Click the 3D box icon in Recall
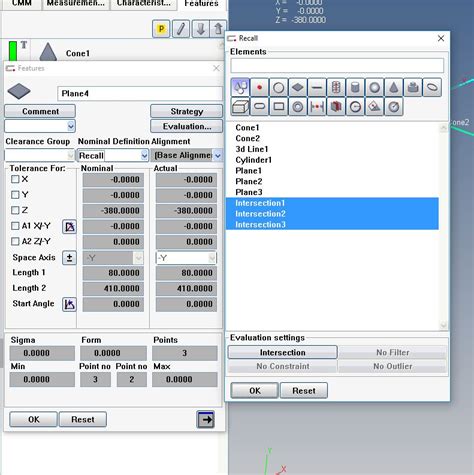 (x=240, y=107)
